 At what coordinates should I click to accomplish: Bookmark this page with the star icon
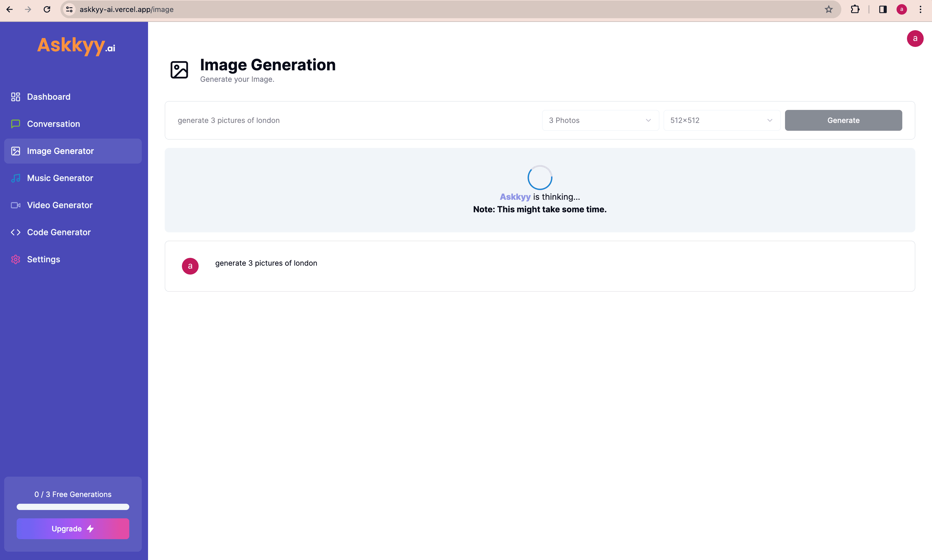(829, 9)
